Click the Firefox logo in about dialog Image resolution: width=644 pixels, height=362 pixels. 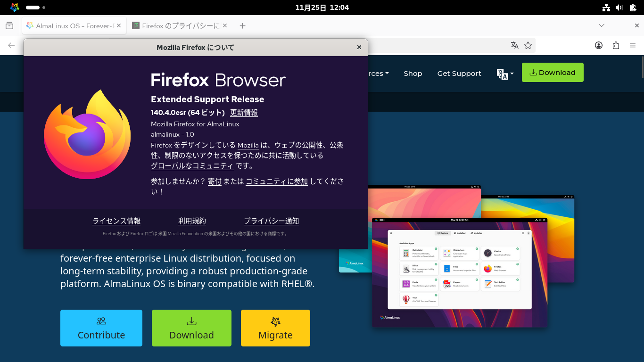click(87, 134)
